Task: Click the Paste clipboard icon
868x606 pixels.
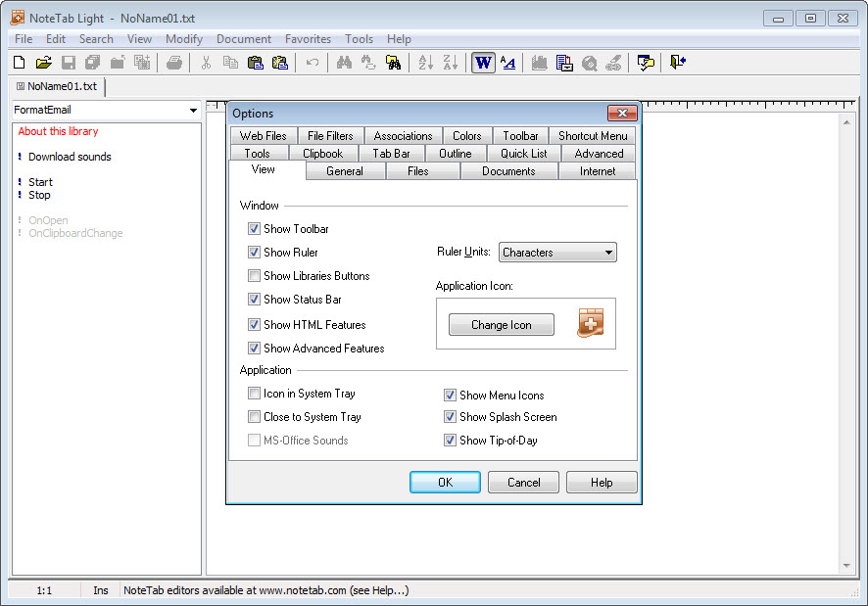Action: point(255,63)
